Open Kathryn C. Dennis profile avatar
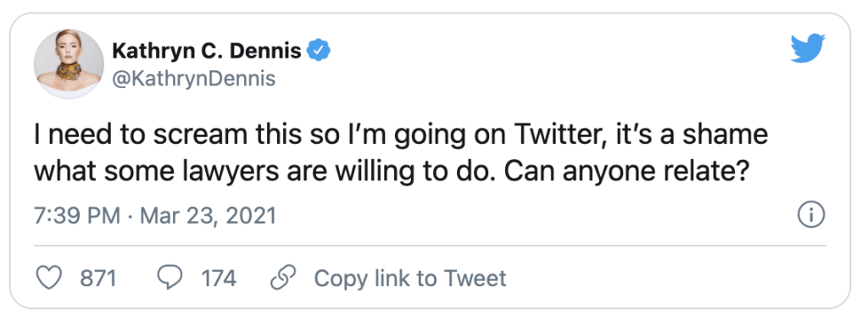868x326 pixels. point(69,64)
